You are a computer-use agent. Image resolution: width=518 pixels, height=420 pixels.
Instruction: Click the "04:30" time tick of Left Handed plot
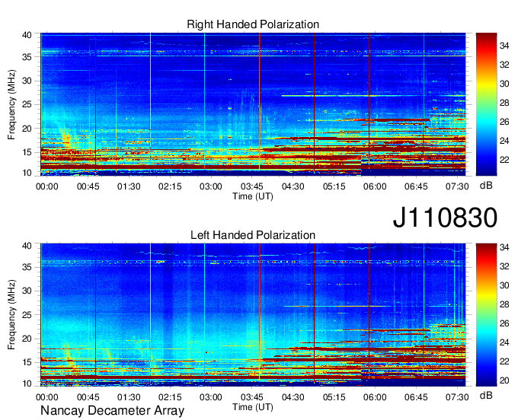tap(293, 397)
